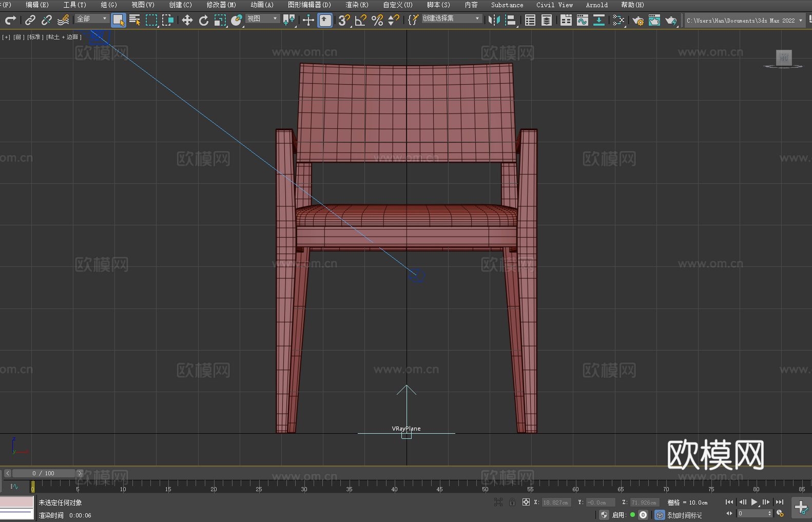812x522 pixels.
Task: Open the 视图(V) menu
Action: pos(143,5)
